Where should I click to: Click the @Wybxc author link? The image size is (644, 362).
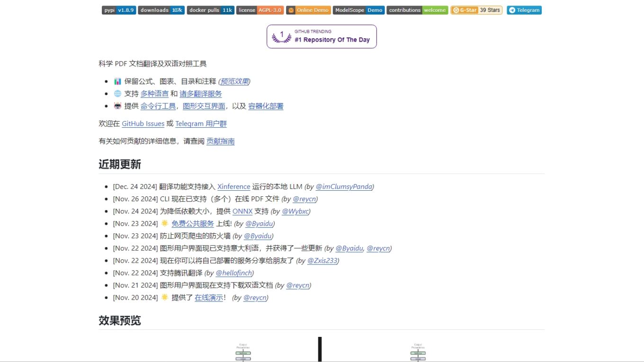295,211
